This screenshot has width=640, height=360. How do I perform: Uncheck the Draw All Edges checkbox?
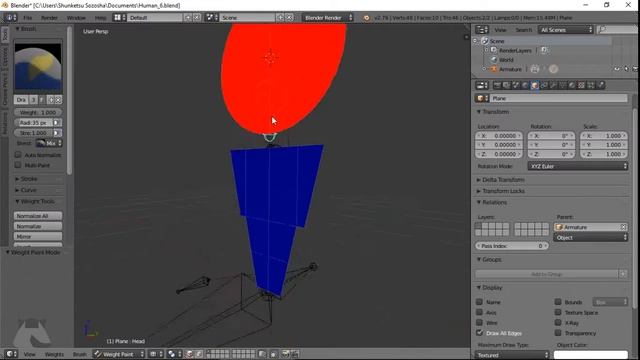(480, 333)
